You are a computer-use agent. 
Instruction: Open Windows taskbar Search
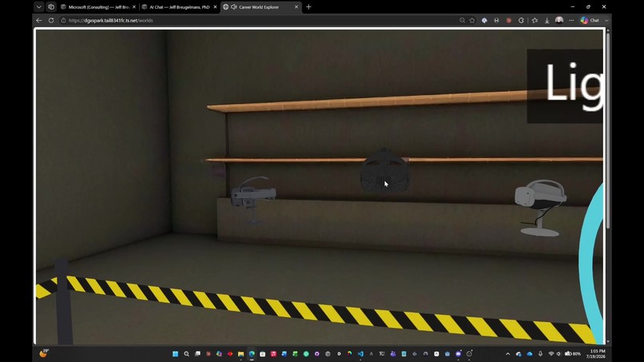[x=186, y=354]
